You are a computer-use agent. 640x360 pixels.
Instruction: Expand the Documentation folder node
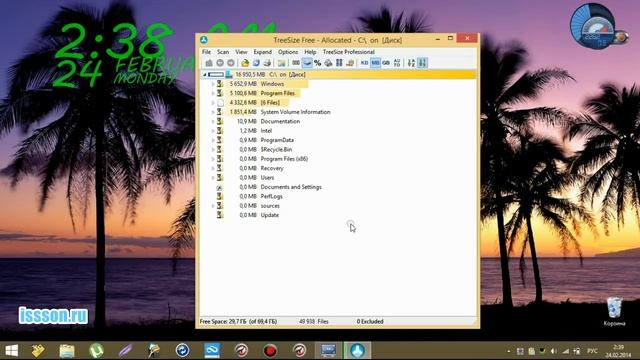[213, 122]
